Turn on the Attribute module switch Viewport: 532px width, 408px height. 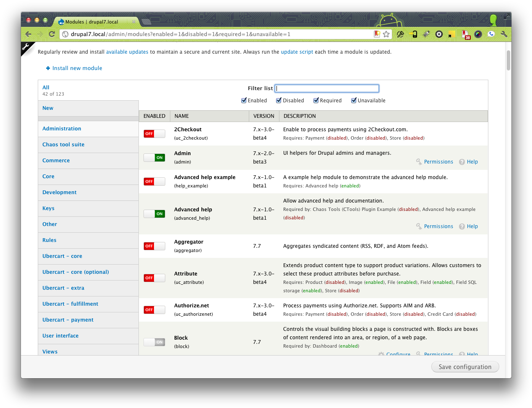pos(154,278)
